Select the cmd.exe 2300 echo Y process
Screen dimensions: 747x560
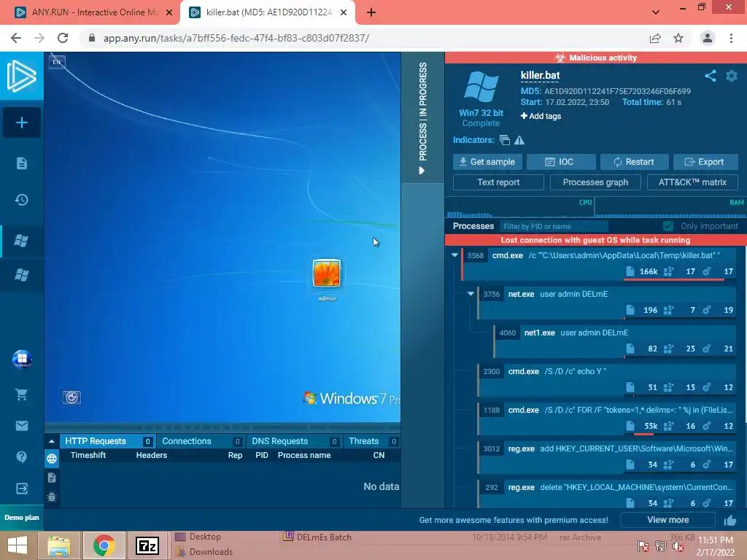608,380
